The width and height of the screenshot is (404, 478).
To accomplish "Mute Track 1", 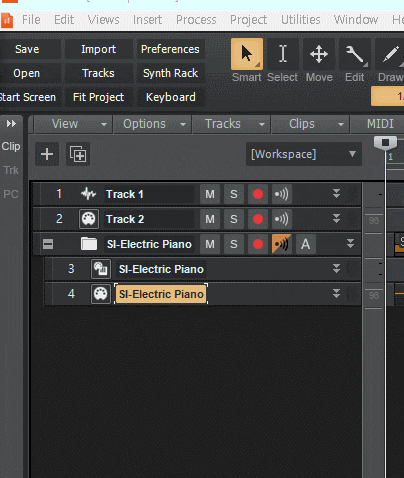I will 210,194.
